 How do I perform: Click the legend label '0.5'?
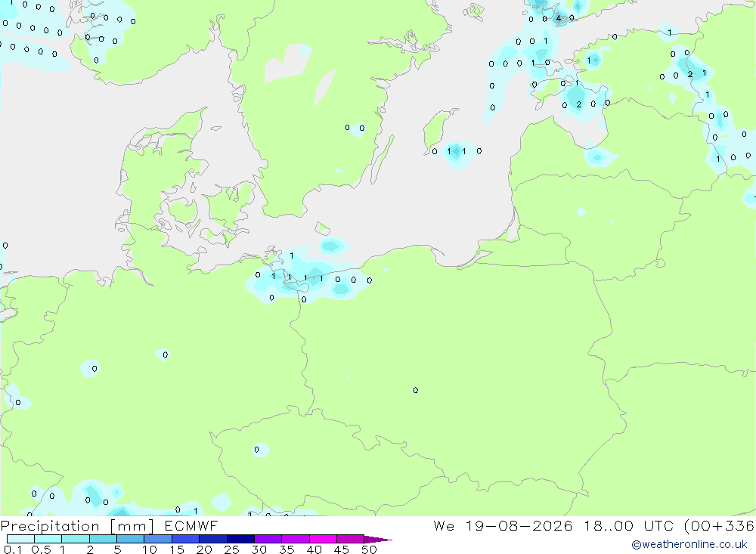point(41,549)
